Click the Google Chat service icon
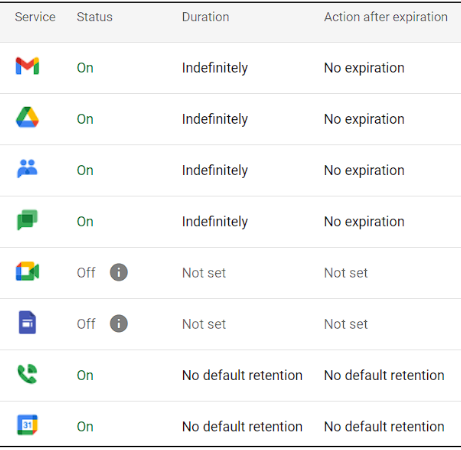The image size is (461, 450). pos(27,220)
